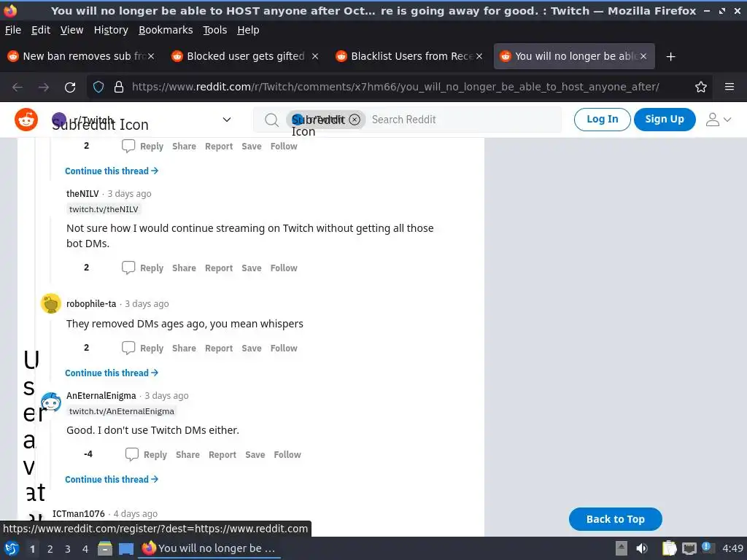Open the file manager taskbar icon
This screenshot has height=560, width=747.
pyautogui.click(x=105, y=548)
